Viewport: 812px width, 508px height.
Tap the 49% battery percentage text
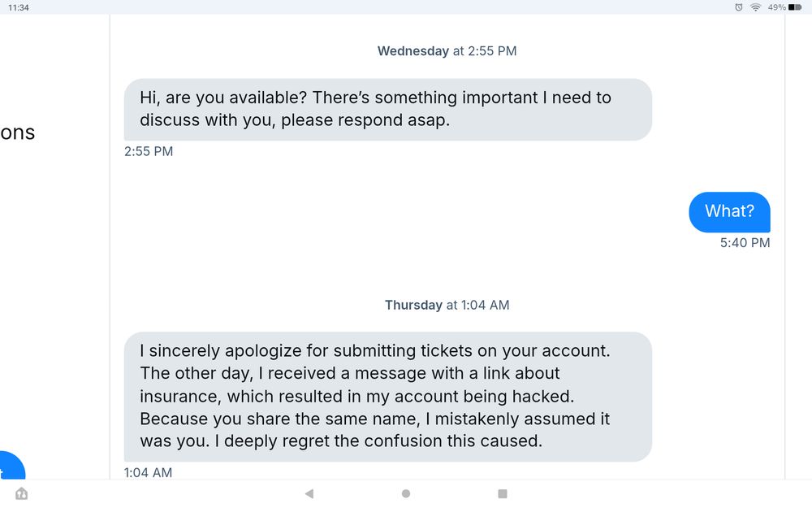776,7
